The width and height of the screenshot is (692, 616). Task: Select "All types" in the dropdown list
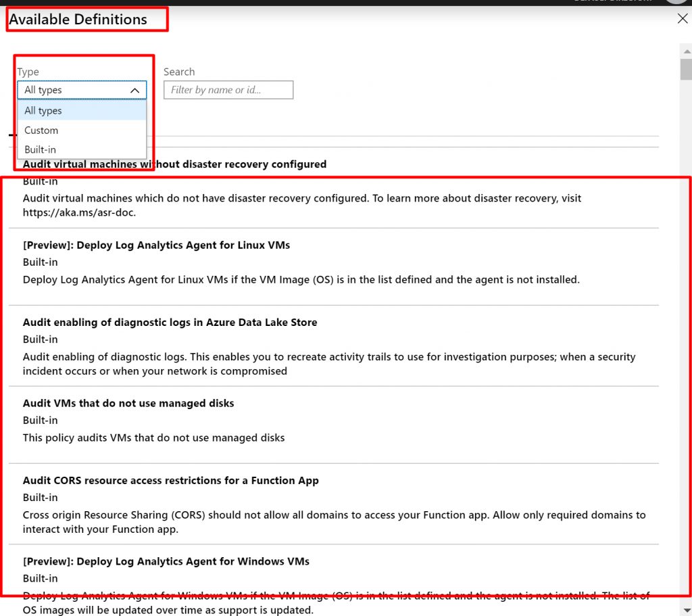tap(43, 111)
